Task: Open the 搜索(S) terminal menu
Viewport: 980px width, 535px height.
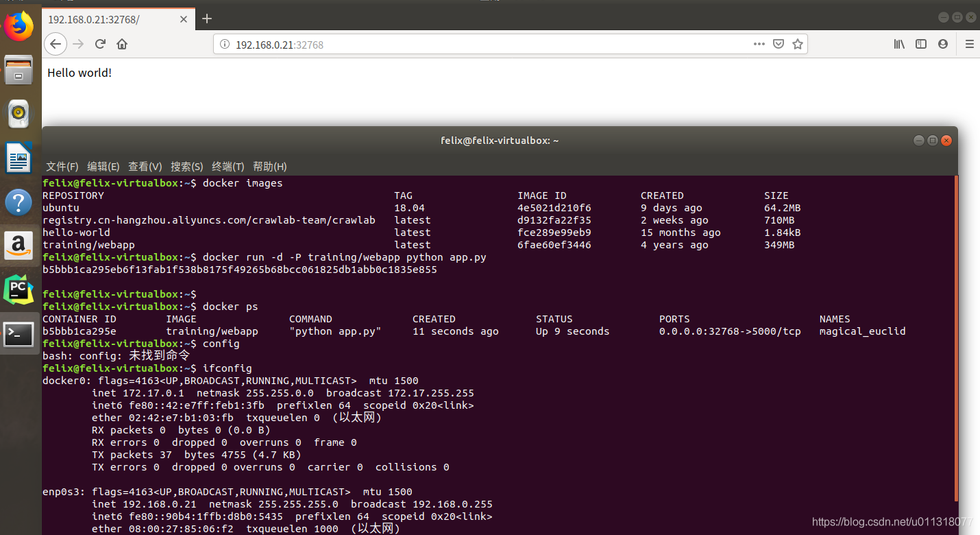Action: pos(187,167)
